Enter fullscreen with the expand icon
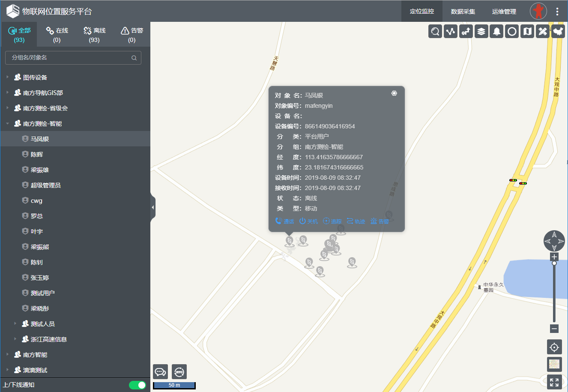Image resolution: width=568 pixels, height=392 pixels. [554, 382]
